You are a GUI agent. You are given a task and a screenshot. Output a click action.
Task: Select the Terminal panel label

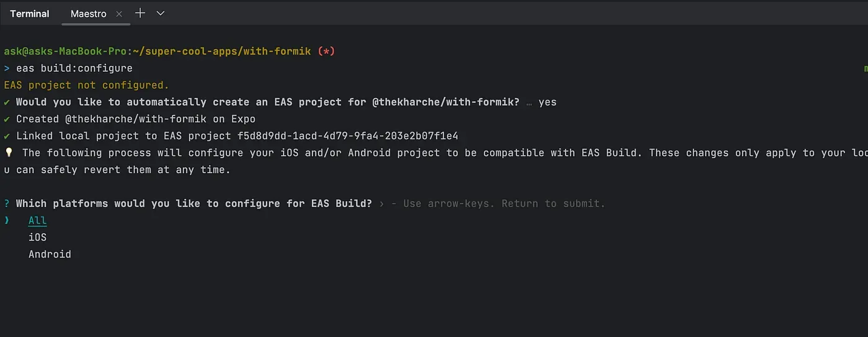(29, 14)
